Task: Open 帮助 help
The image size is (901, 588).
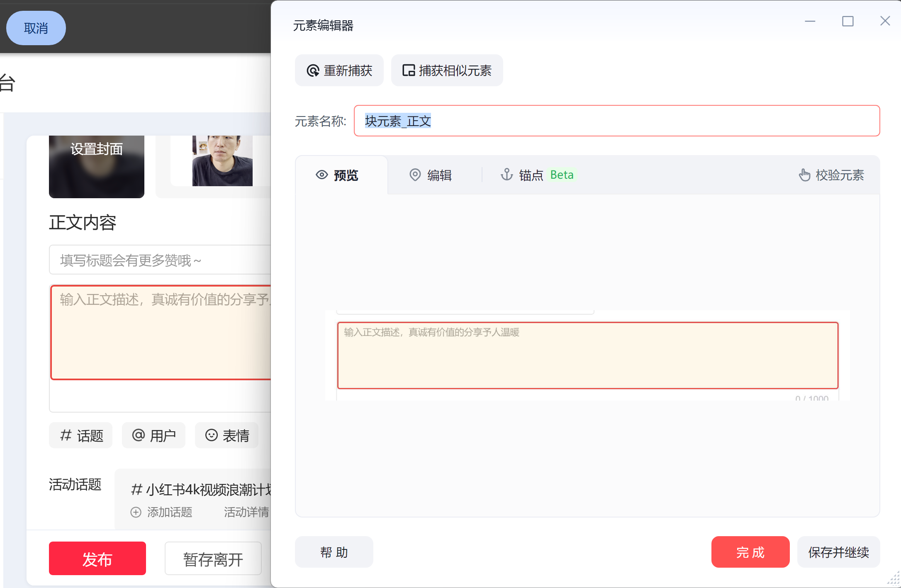Action: click(334, 552)
